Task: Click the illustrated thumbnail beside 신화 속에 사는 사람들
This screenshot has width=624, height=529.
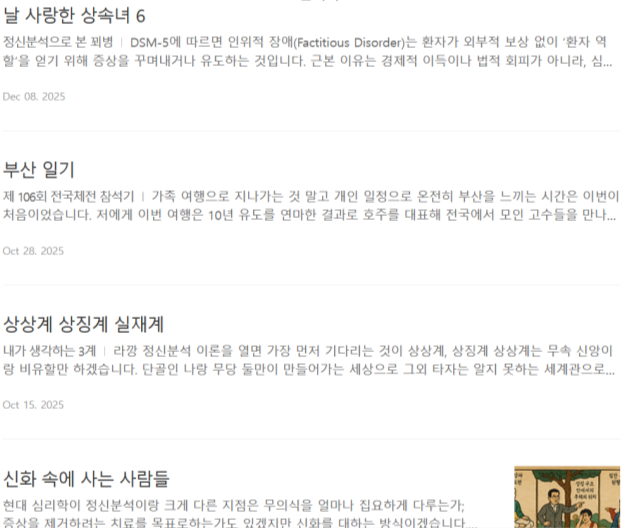Action: 567,497
